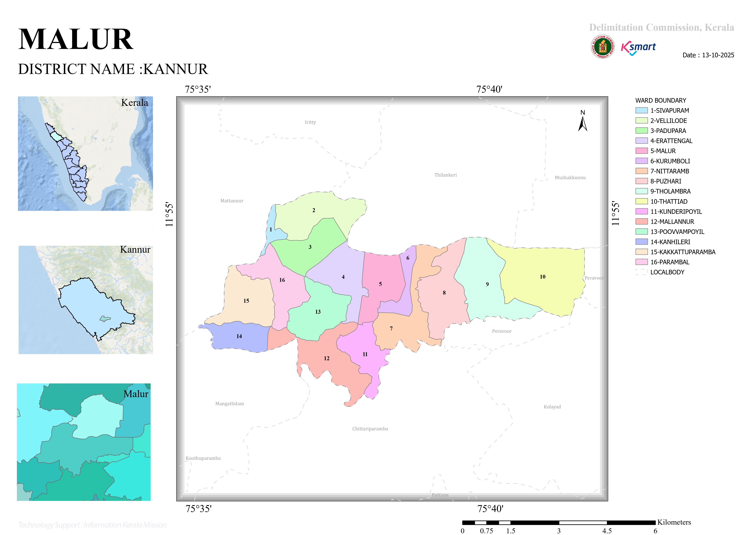Select ward 4 region on the map
Screen dimensions: 756x535
point(343,277)
